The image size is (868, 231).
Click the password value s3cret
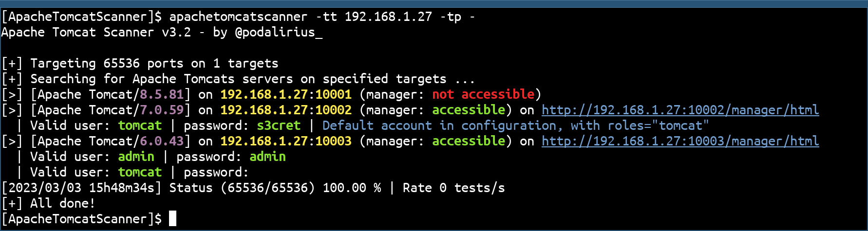[279, 125]
